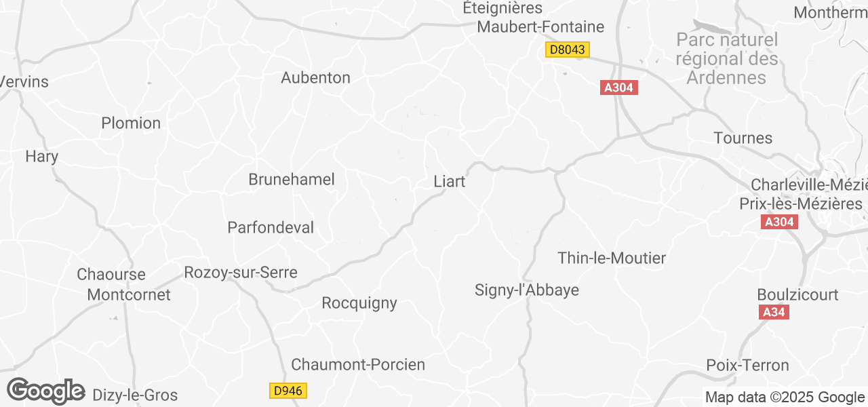868x407 pixels.
Task: Click the Rozoy-sur-Serre place label
Action: (x=241, y=273)
